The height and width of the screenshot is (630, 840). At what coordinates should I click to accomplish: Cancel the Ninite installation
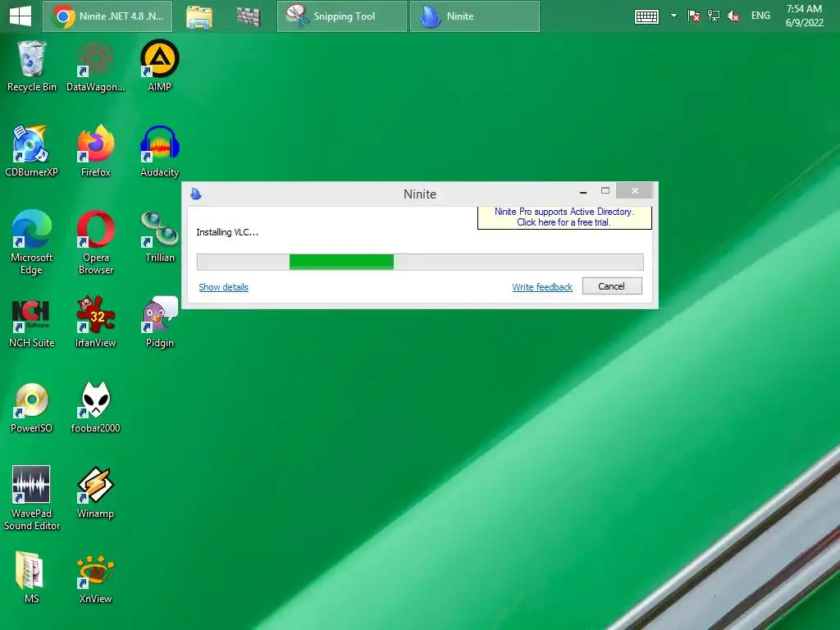(612, 286)
